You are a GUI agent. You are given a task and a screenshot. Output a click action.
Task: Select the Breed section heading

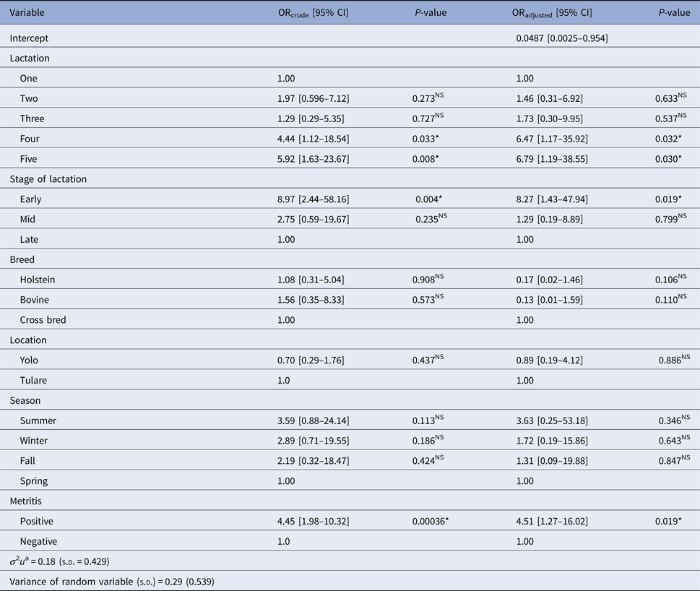tap(22, 259)
